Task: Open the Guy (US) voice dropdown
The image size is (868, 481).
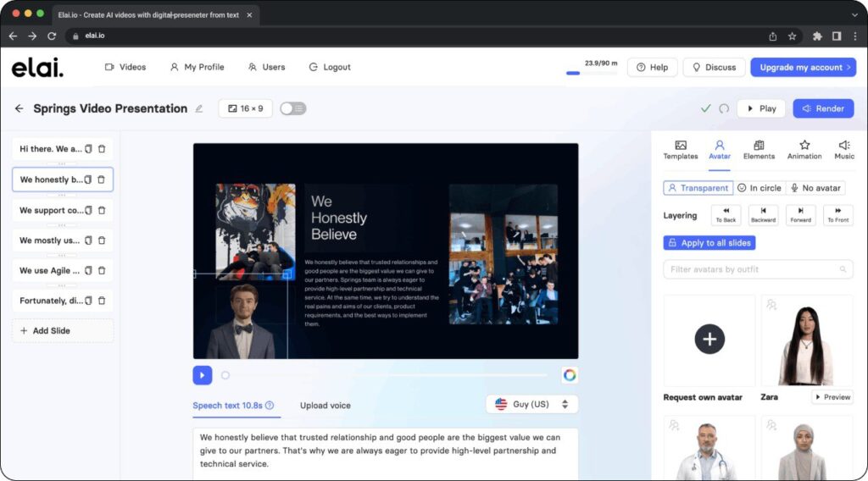Action: 532,404
